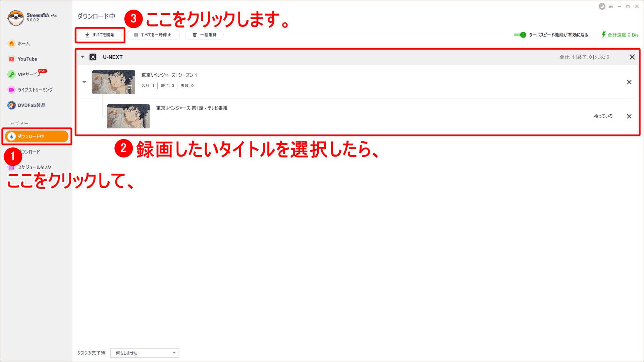Click 東京リベンジャーズ: シーズン 1 title
Image resolution: width=644 pixels, height=362 pixels.
tap(169, 75)
